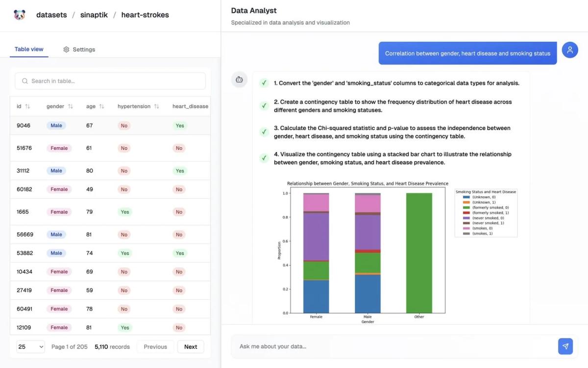The width and height of the screenshot is (588, 368).
Task: Switch to the Table view tab
Action: click(28, 49)
